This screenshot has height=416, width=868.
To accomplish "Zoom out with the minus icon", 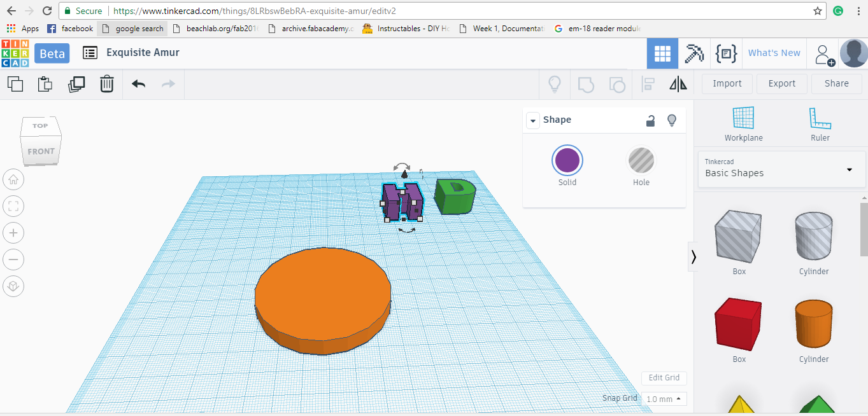I will tap(13, 260).
